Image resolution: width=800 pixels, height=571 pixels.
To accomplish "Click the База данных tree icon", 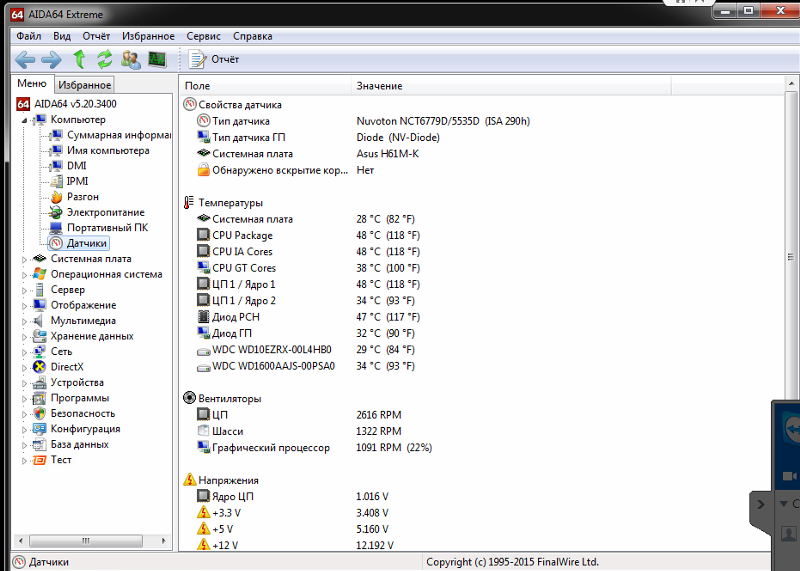I will tap(39, 444).
